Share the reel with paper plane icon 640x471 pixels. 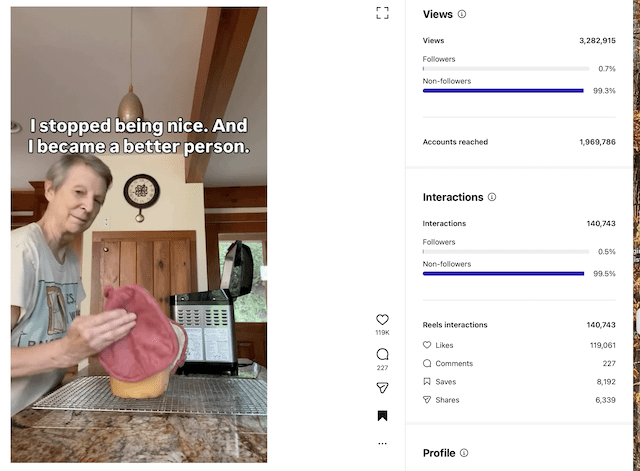[x=382, y=387]
